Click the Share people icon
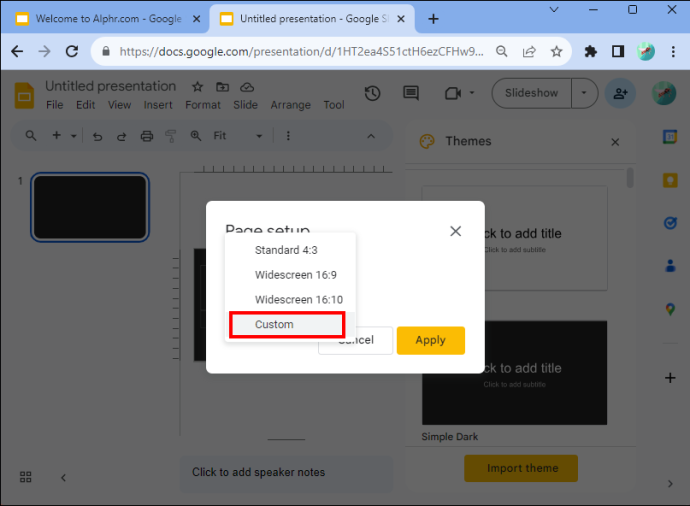Image resolution: width=690 pixels, height=506 pixels. click(x=620, y=93)
